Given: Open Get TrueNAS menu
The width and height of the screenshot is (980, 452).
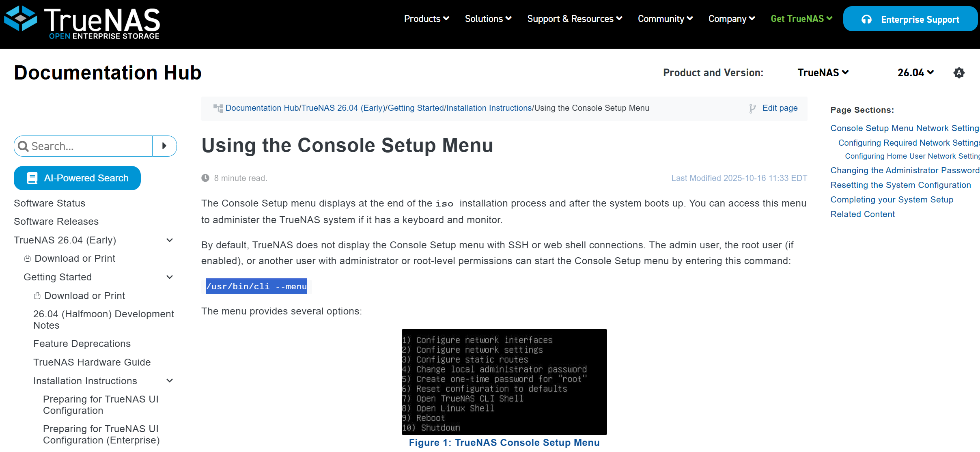Looking at the screenshot, I should tap(801, 19).
